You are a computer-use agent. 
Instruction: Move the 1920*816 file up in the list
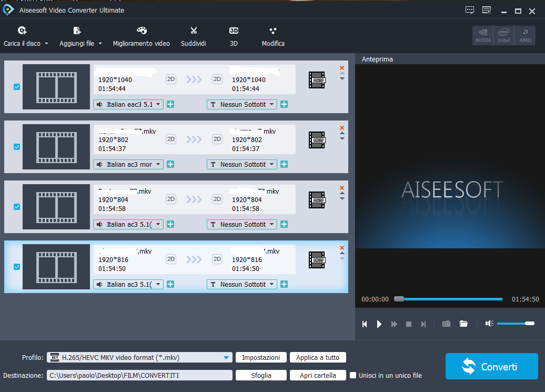tap(342, 253)
